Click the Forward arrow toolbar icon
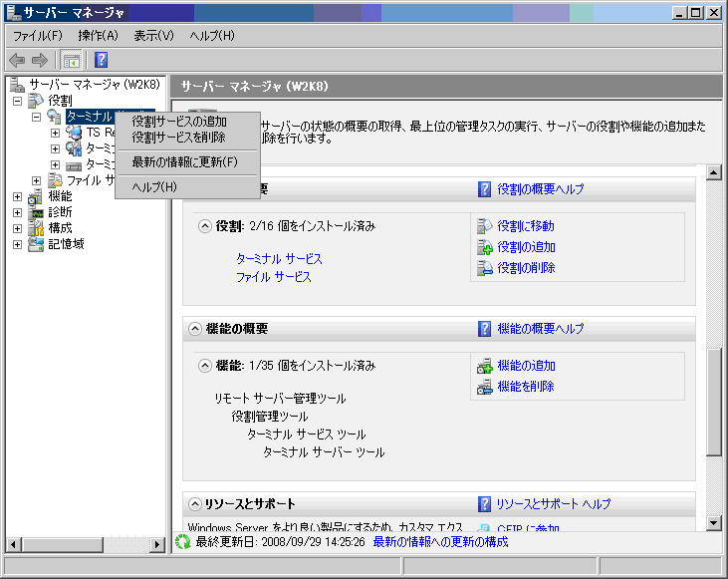Image resolution: width=728 pixels, height=579 pixels. 40,60
